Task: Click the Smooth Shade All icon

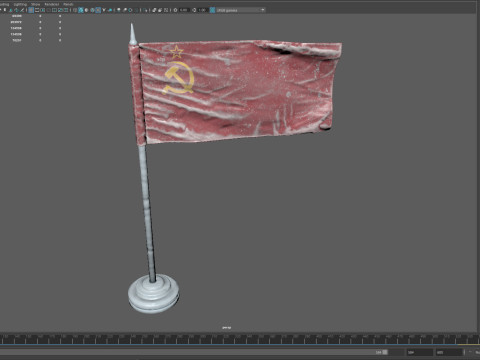Action: [x=81, y=10]
